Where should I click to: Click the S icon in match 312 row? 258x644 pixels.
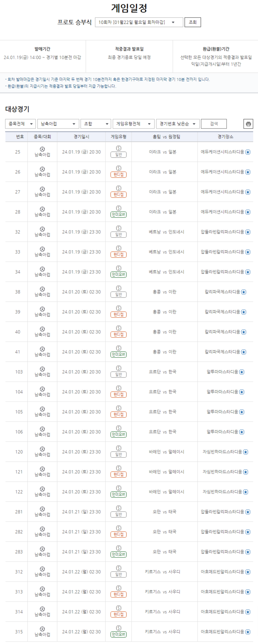[119, 568]
